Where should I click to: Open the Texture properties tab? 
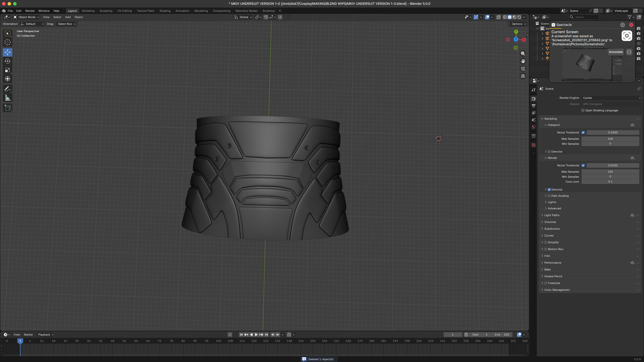point(533,145)
